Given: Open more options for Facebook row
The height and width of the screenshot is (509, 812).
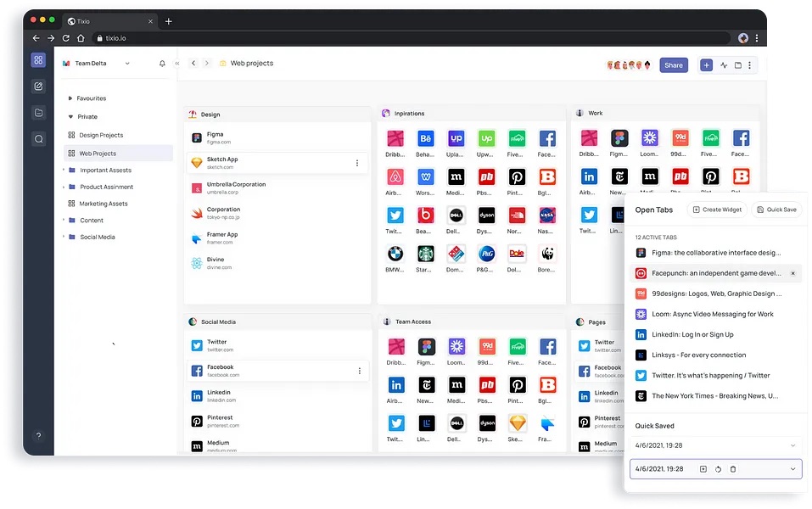Looking at the screenshot, I should 360,372.
